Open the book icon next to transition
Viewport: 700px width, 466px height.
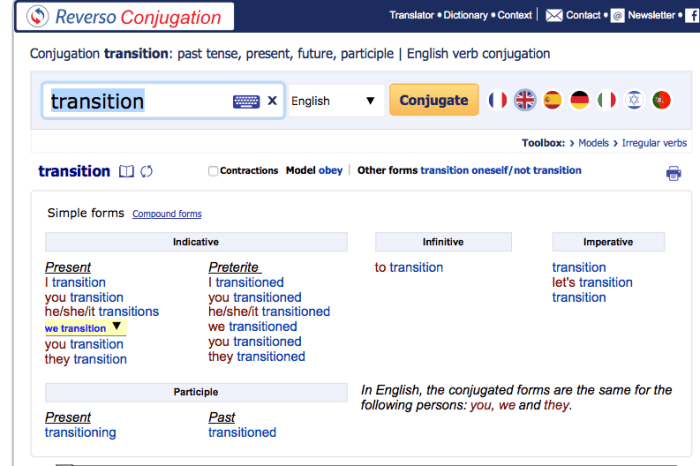126,171
